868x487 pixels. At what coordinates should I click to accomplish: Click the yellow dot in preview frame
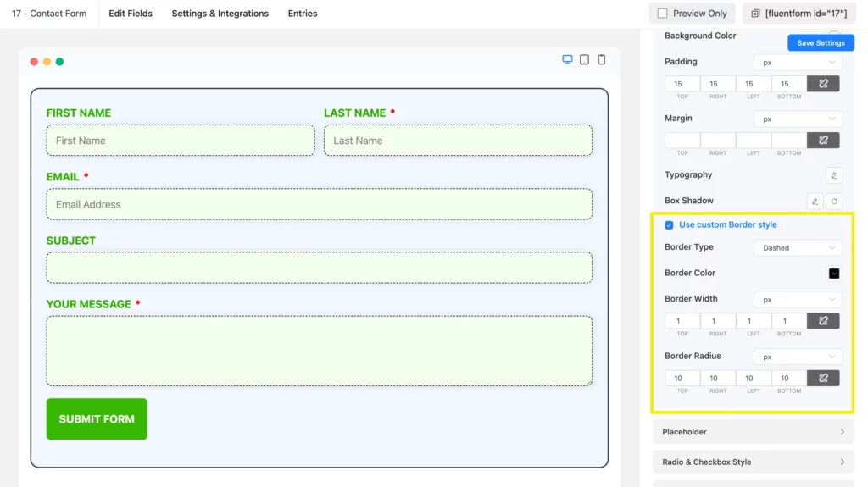tap(47, 62)
